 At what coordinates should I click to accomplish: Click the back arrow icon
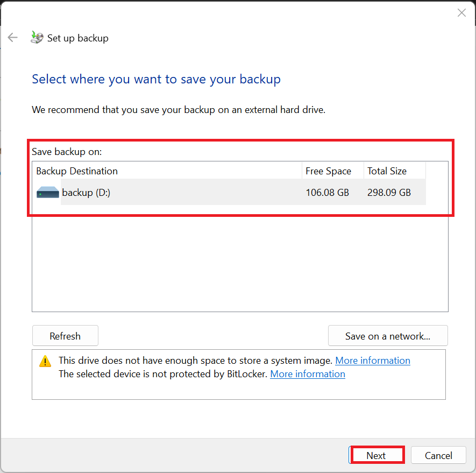[12, 38]
